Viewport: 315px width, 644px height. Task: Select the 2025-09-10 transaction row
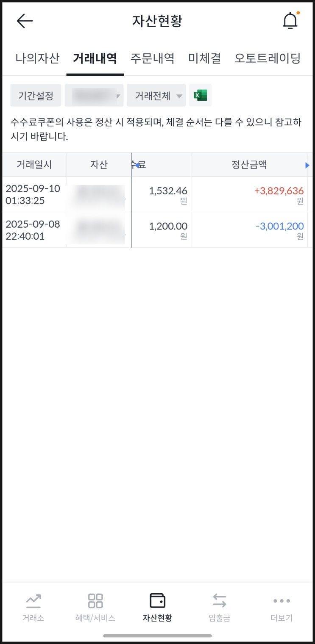tap(157, 194)
